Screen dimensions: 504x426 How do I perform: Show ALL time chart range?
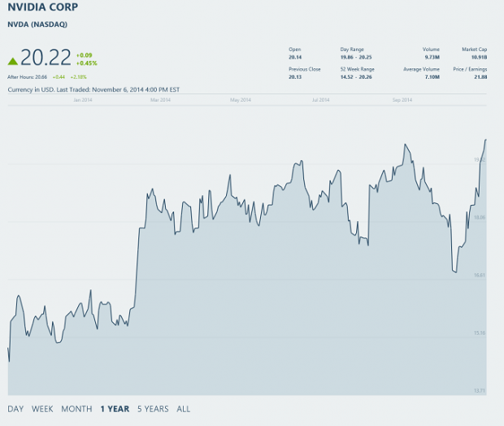(184, 409)
